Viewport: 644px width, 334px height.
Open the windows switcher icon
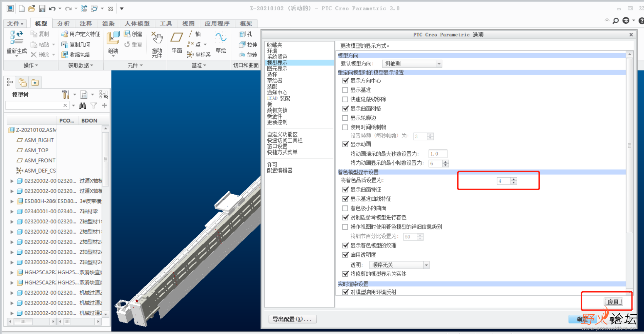(x=94, y=8)
